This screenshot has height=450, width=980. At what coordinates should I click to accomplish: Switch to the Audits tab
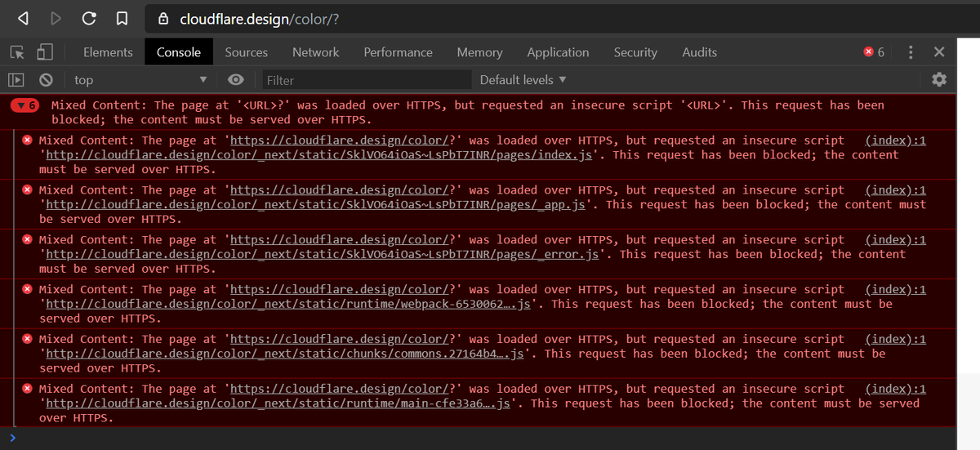click(x=699, y=52)
